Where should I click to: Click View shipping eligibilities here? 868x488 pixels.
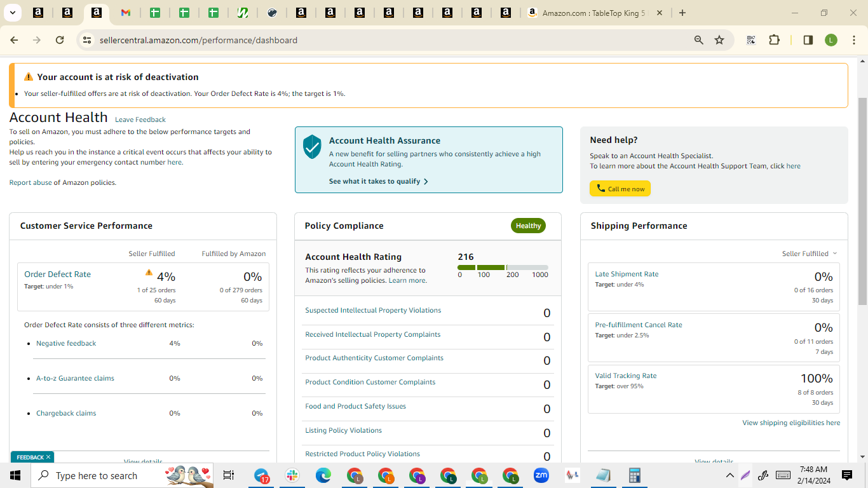pyautogui.click(x=791, y=423)
